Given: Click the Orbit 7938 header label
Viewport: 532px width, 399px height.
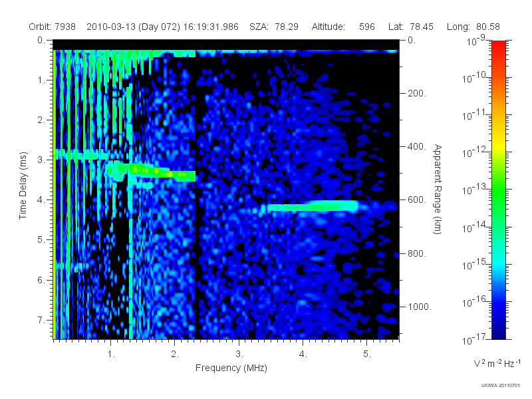Looking at the screenshot, I should coord(52,27).
